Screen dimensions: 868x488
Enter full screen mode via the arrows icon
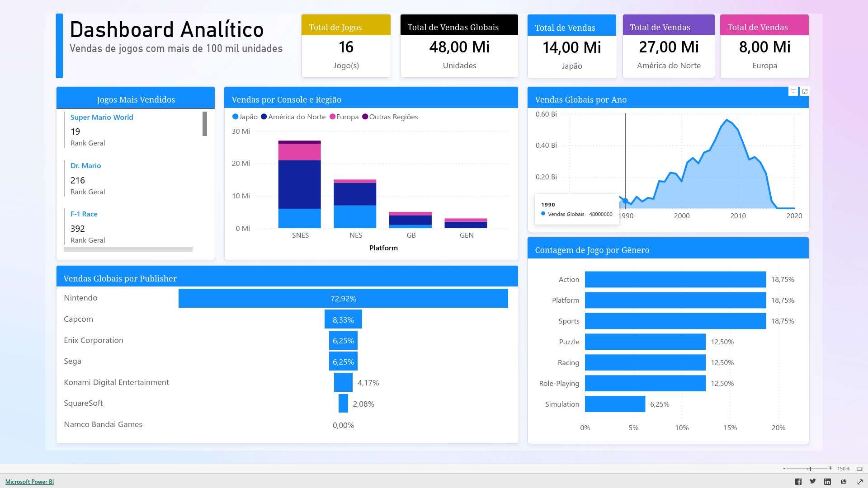click(860, 482)
